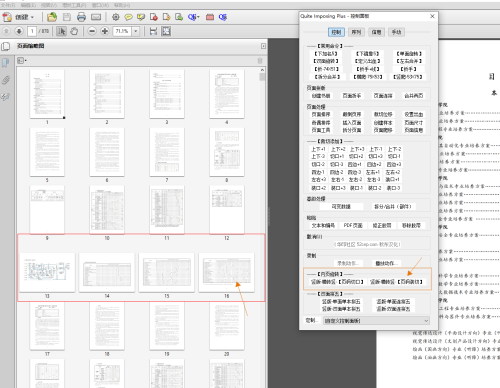The width and height of the screenshot is (500, 388).
Task: Select page 18 thumbnail
Action: pos(107,326)
